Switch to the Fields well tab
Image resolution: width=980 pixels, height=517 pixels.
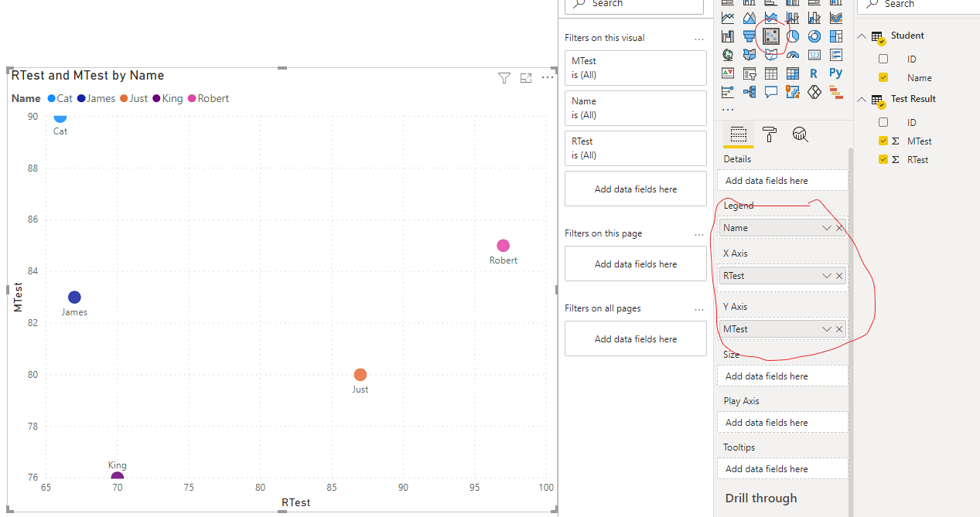[x=739, y=135]
